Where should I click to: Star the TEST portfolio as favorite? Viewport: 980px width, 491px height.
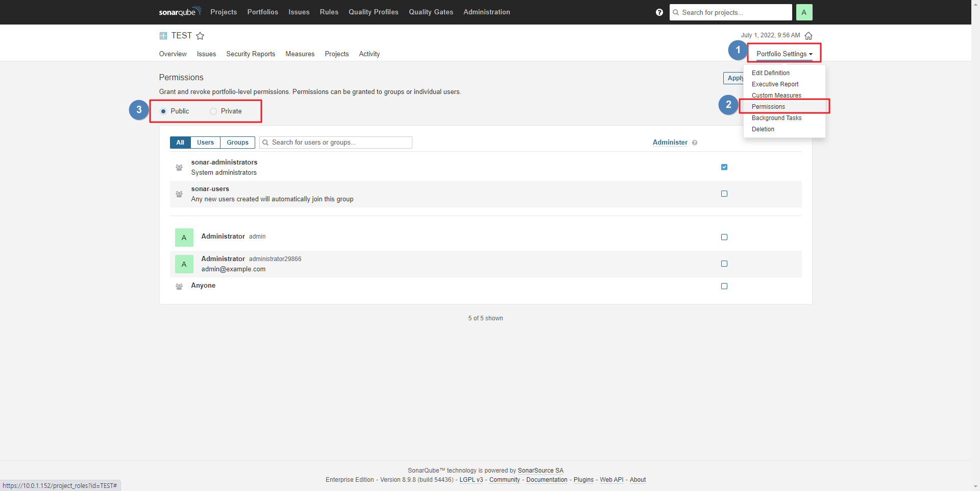[200, 36]
